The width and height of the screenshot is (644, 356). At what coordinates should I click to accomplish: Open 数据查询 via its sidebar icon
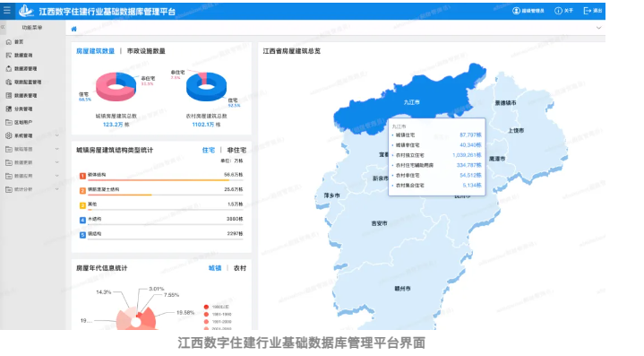tap(9, 55)
